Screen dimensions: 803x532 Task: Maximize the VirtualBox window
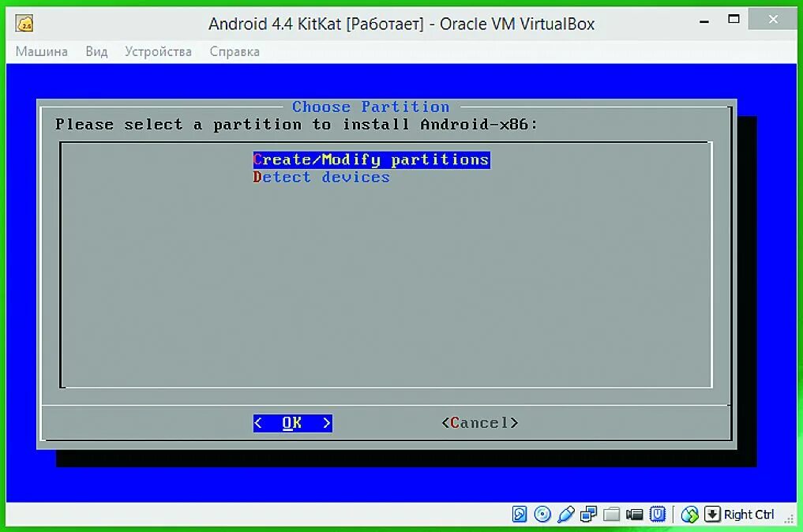click(x=734, y=20)
